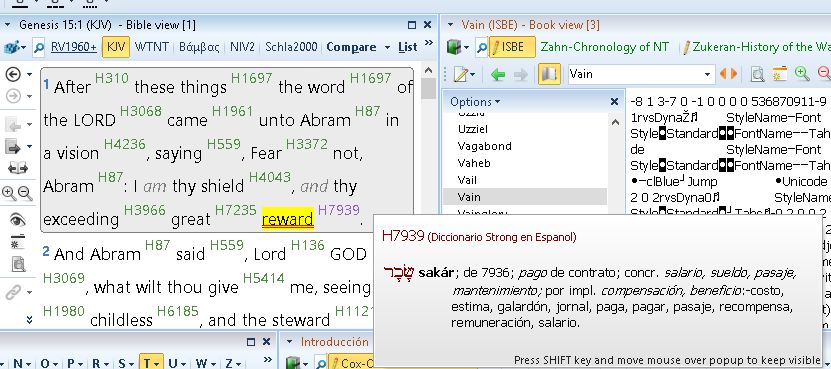Select Uzziel in the topics list
831x369 pixels.
click(473, 129)
